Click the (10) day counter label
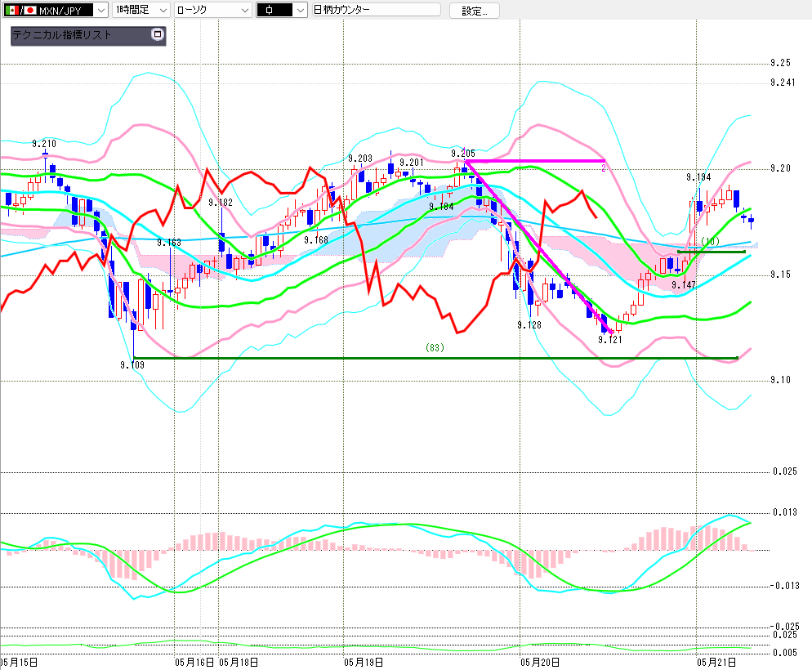 (710, 241)
